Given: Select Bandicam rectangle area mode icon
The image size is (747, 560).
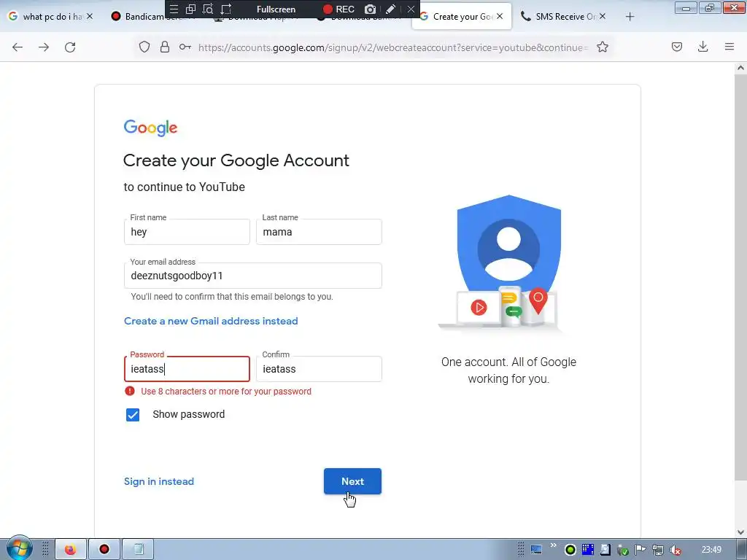Looking at the screenshot, I should [226, 9].
